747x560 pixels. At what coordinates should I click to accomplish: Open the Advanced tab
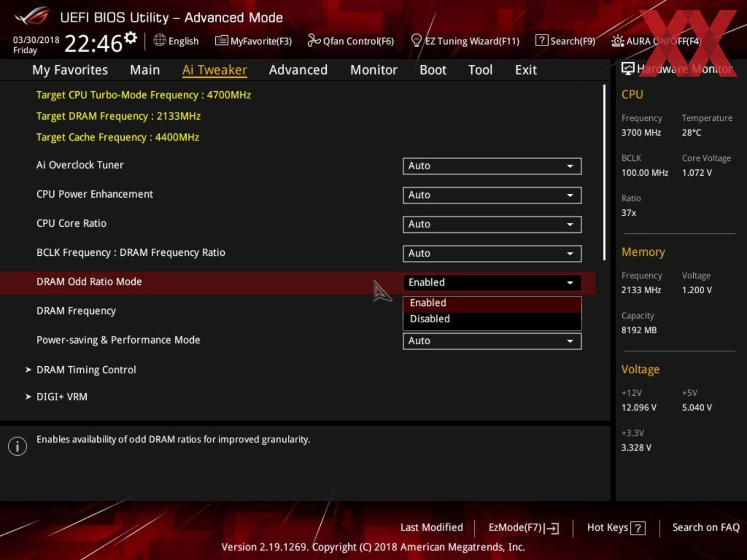point(298,70)
